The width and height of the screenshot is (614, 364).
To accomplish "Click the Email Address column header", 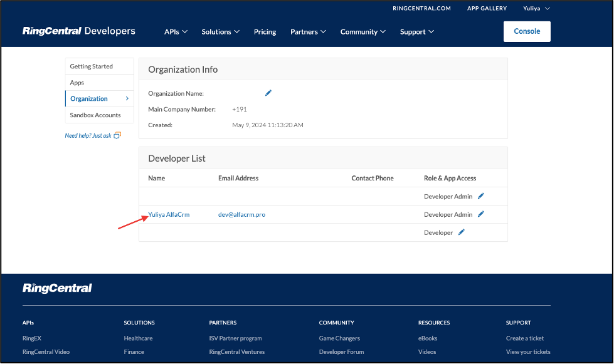I will (x=238, y=178).
